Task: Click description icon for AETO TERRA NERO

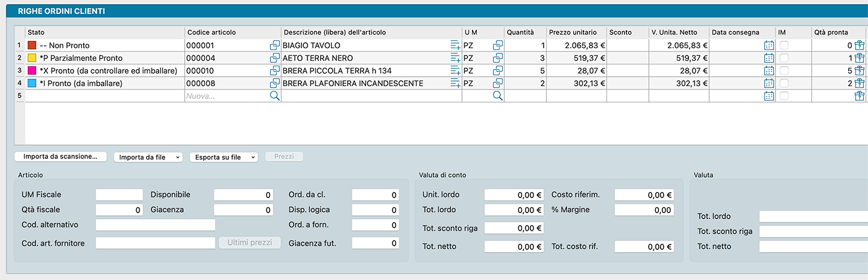Action: tap(455, 58)
